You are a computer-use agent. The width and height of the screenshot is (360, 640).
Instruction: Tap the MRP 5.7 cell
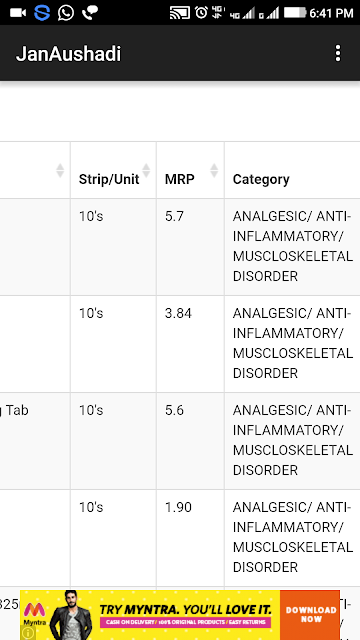tap(190, 247)
